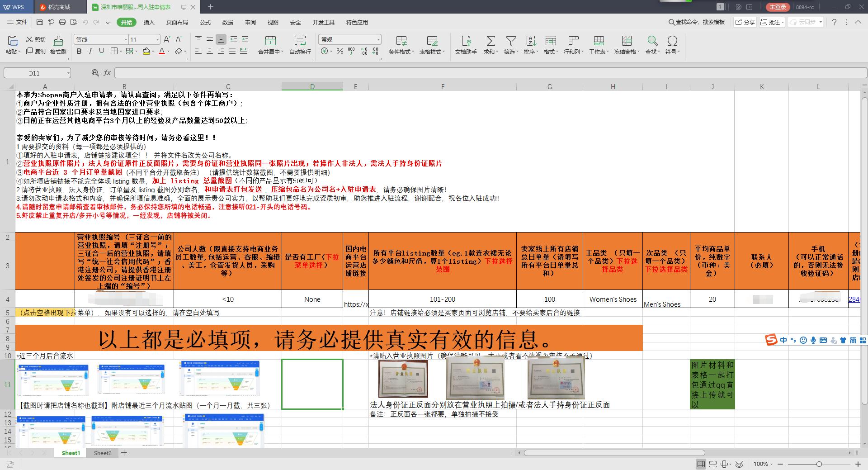The height and width of the screenshot is (470, 868).
Task: Enable underline formatting
Action: [100, 52]
